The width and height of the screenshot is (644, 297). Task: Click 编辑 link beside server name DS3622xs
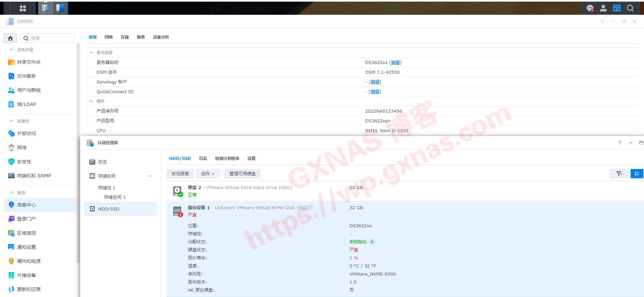(x=395, y=63)
